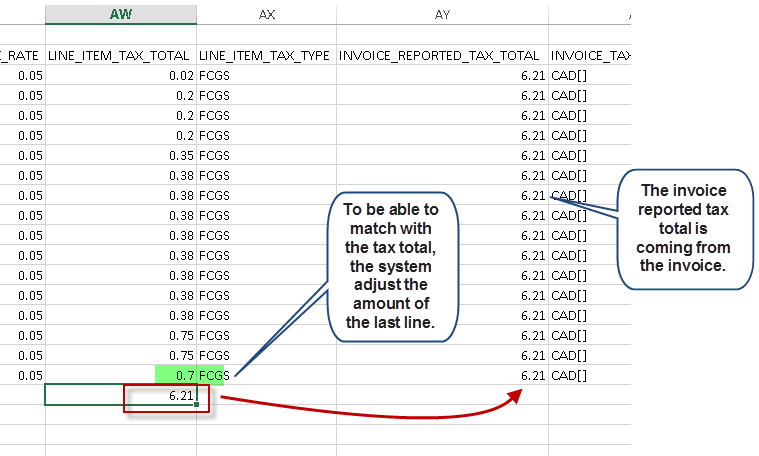Select FCGS in the 0.7 row

[266, 375]
